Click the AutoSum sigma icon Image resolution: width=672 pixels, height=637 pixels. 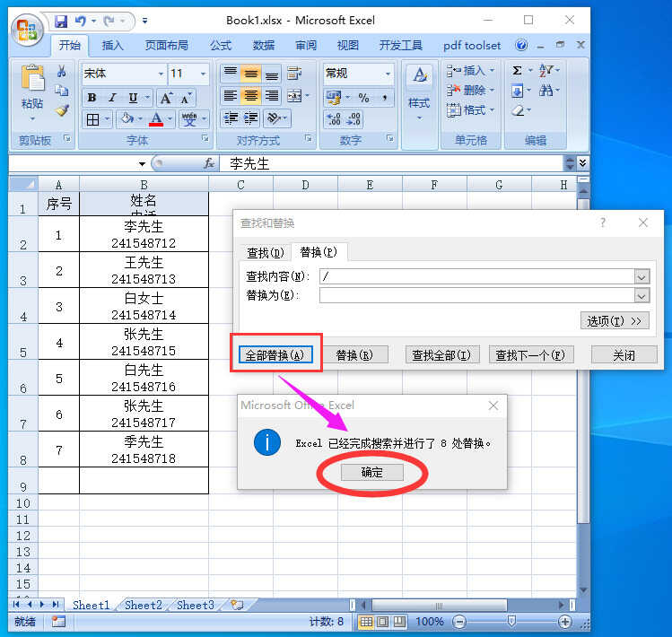click(x=518, y=70)
